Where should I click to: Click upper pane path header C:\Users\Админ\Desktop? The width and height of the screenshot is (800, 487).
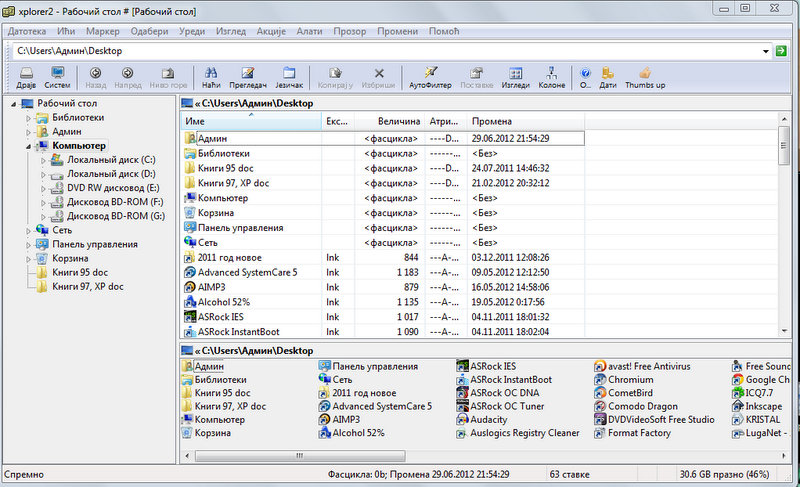coord(258,103)
